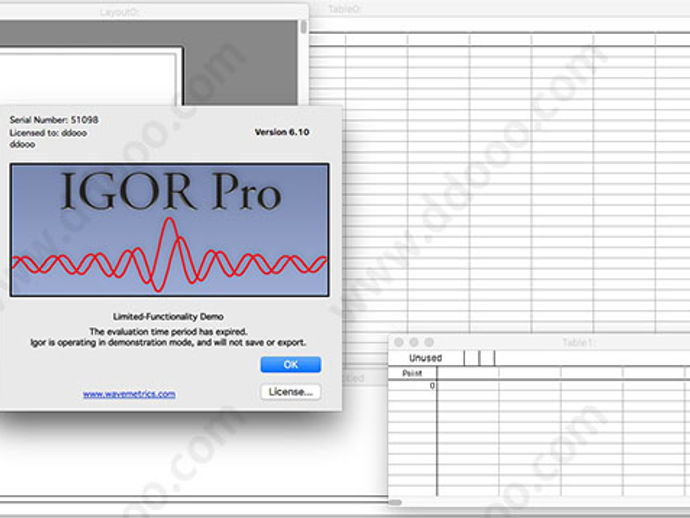Click the Serial Number: 51098 text
Viewport: 690px width, 518px height.
point(54,120)
